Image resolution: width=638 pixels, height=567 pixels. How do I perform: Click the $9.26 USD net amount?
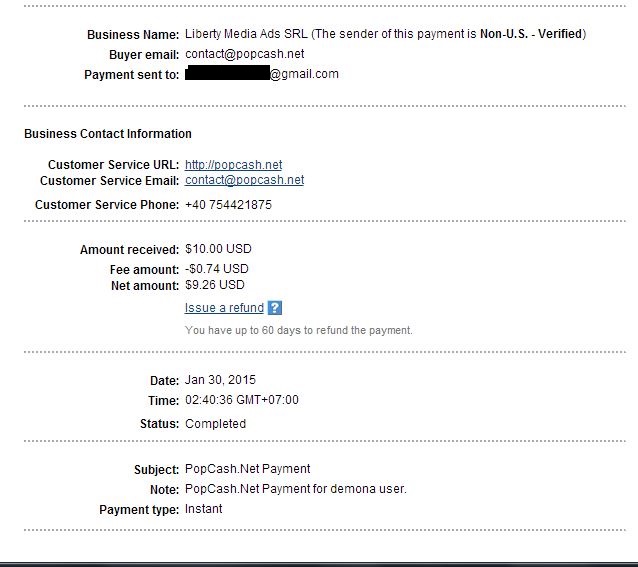pos(215,285)
